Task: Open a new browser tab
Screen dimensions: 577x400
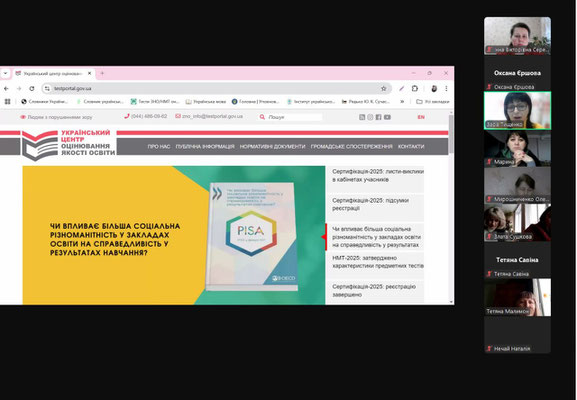Action: click(x=102, y=73)
